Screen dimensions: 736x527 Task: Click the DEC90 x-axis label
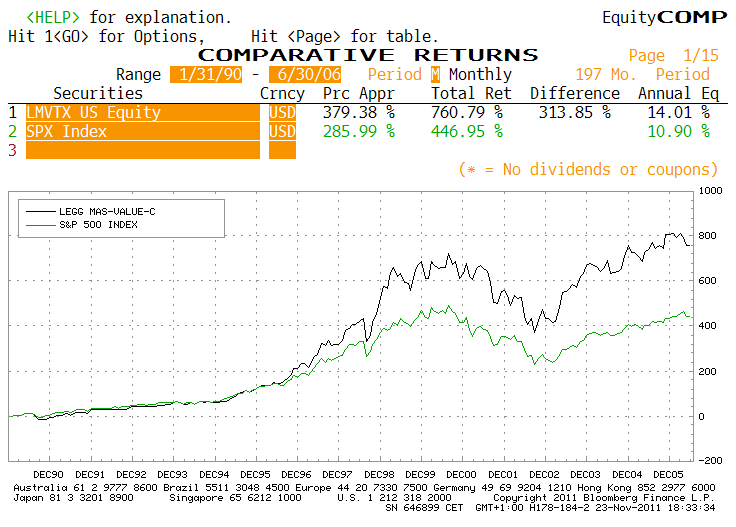pyautogui.click(x=48, y=475)
